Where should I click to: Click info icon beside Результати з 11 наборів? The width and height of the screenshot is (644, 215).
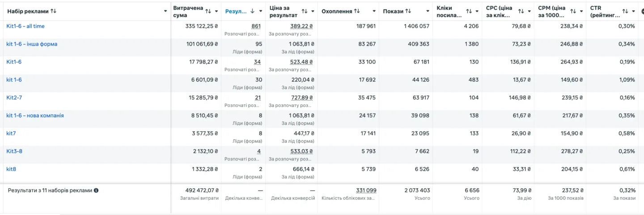click(x=96, y=190)
